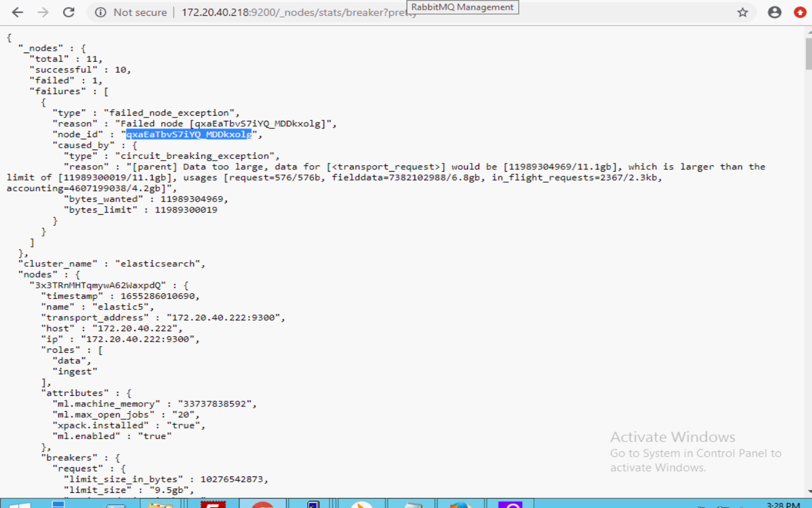Select the line "successful" : 10

pyautogui.click(x=81, y=69)
